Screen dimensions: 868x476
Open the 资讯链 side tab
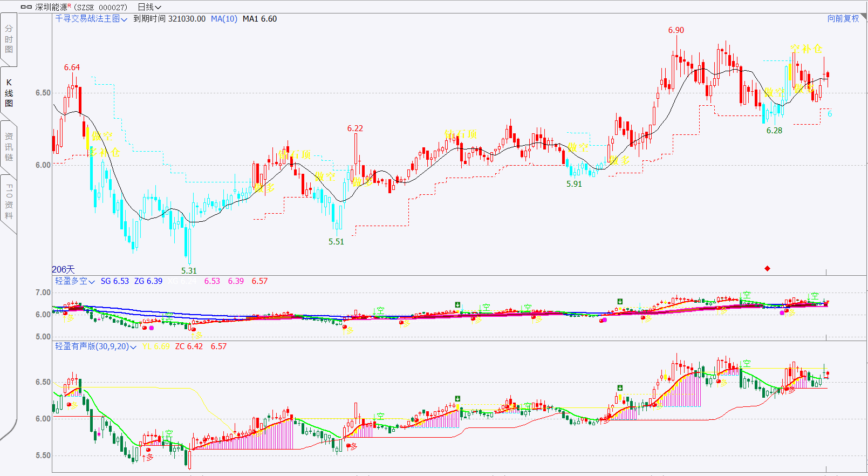(x=9, y=146)
